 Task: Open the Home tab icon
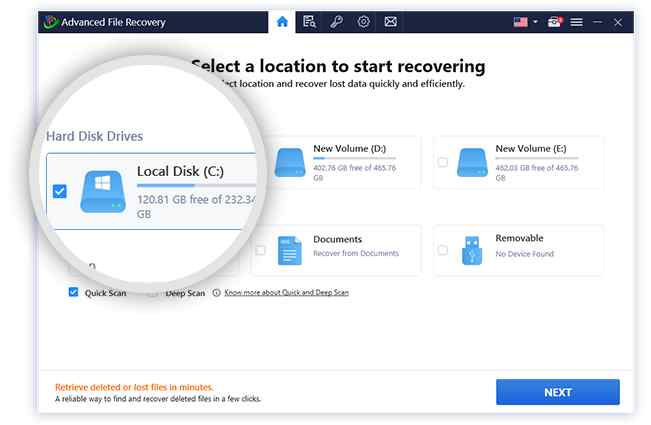pos(282,21)
